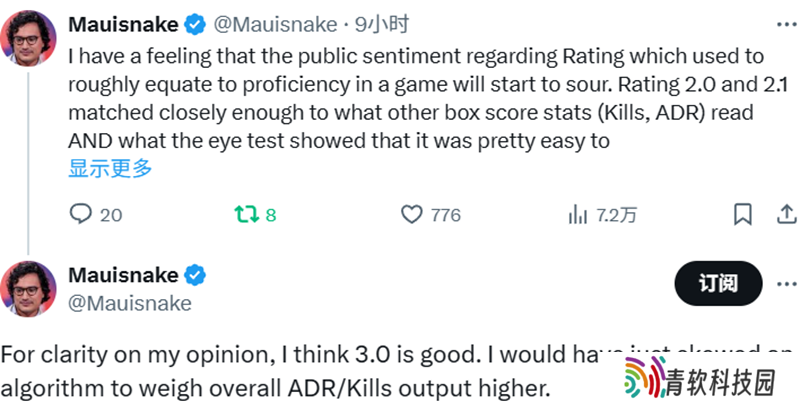Image resolution: width=800 pixels, height=402 pixels.
Task: Click the Mauisnake display name in the second tweet
Action: click(123, 275)
